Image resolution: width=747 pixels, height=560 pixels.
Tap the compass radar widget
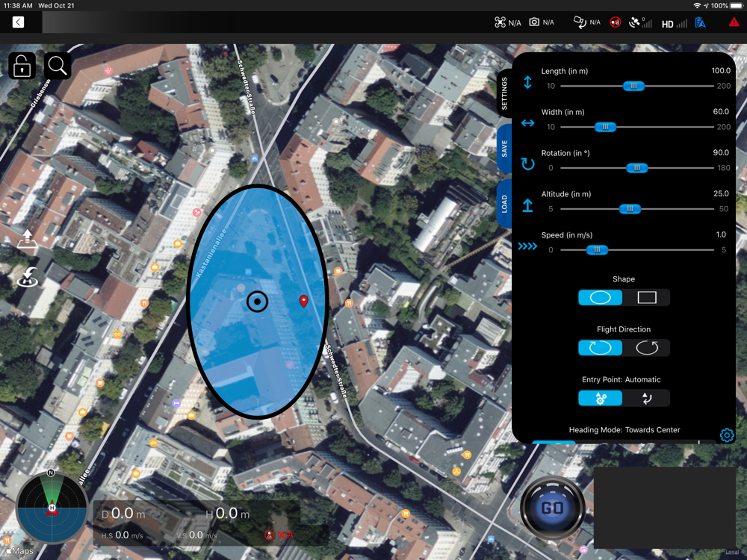click(x=52, y=508)
